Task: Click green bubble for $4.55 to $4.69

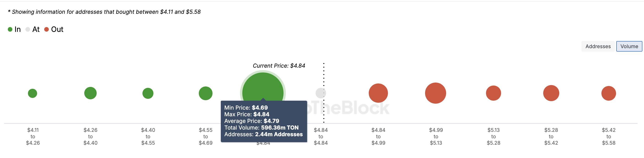Action: click(x=205, y=93)
